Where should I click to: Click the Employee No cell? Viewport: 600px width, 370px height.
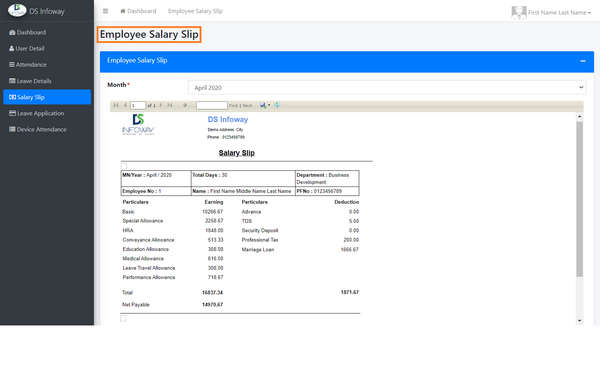(156, 191)
